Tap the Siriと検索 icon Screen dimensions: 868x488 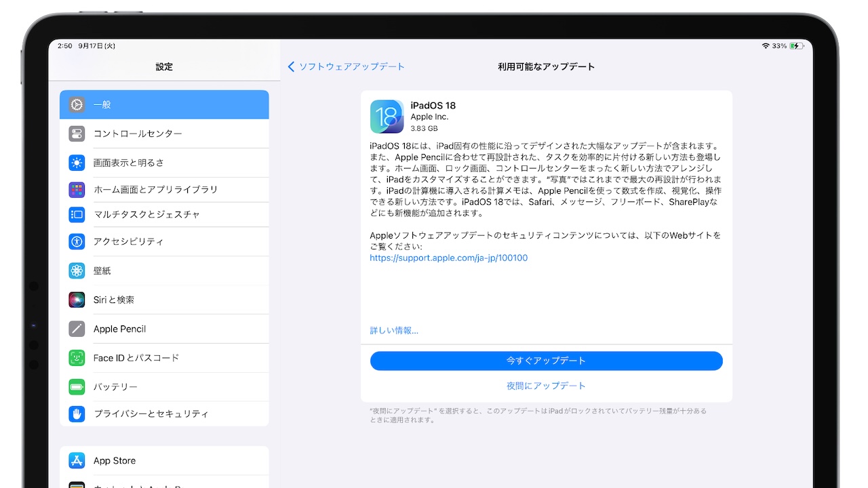coord(77,300)
